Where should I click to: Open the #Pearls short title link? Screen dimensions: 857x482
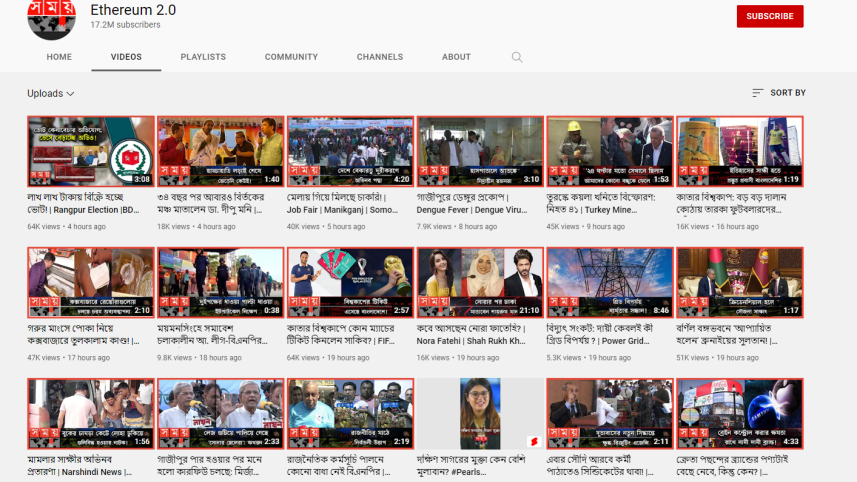(x=471, y=466)
